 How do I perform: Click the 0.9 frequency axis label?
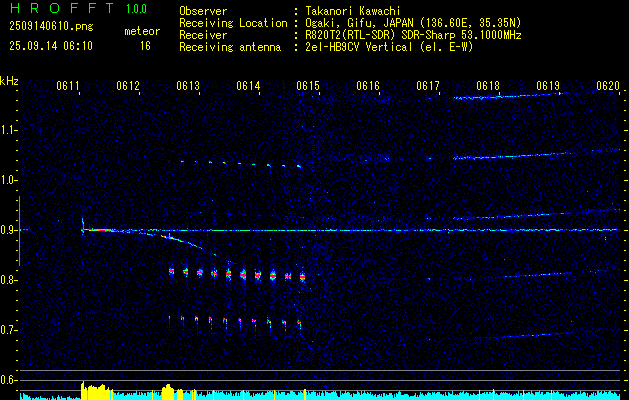[x=7, y=230]
